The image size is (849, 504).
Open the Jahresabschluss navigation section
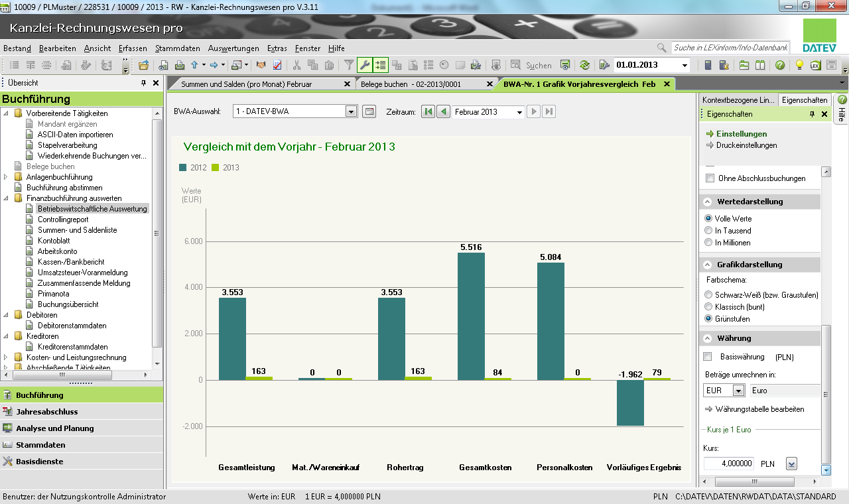coord(81,411)
